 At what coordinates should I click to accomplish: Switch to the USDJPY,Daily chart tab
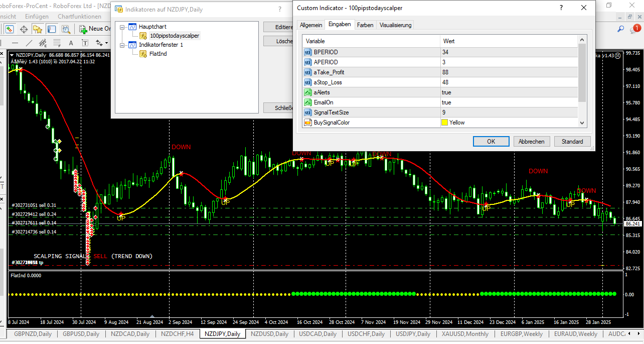(x=413, y=334)
